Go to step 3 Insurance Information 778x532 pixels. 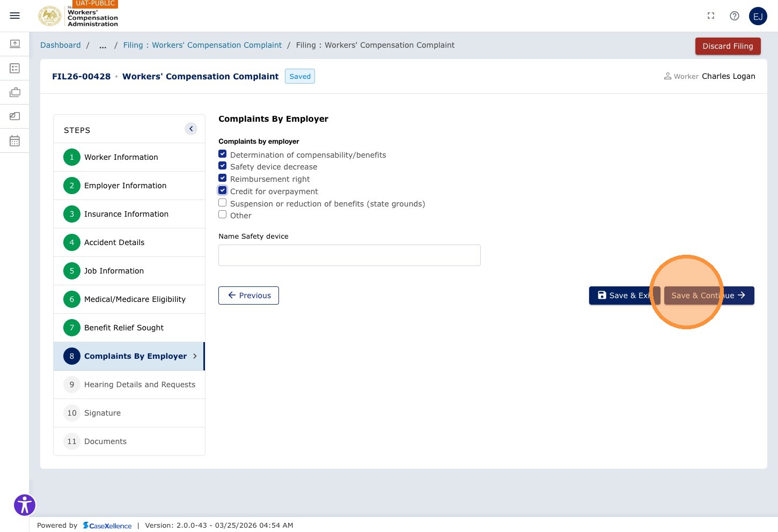(129, 214)
